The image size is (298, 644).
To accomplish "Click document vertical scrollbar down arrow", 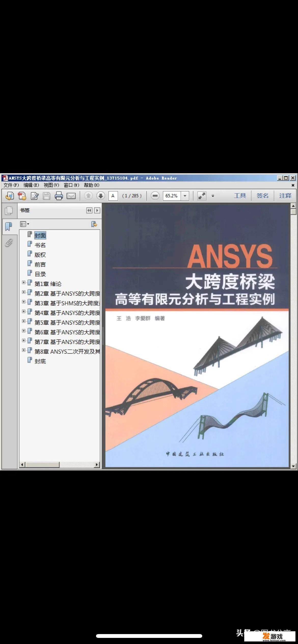I will (293, 466).
